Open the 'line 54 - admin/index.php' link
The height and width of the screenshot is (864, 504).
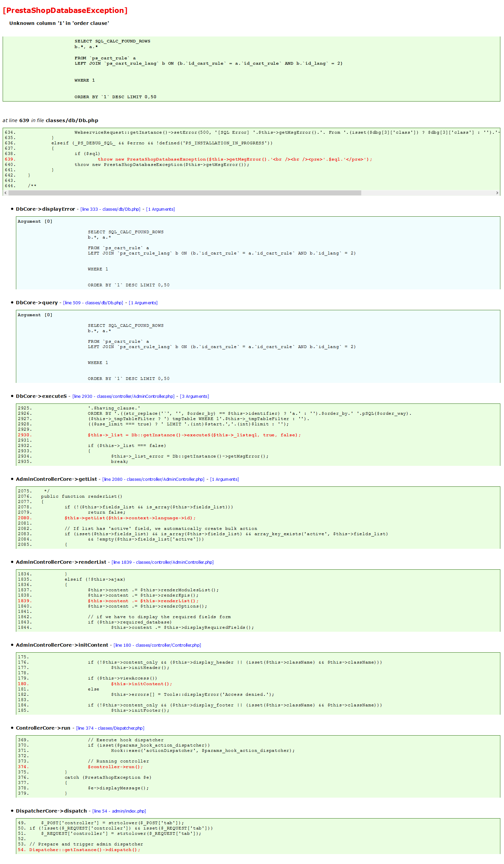pyautogui.click(x=119, y=811)
